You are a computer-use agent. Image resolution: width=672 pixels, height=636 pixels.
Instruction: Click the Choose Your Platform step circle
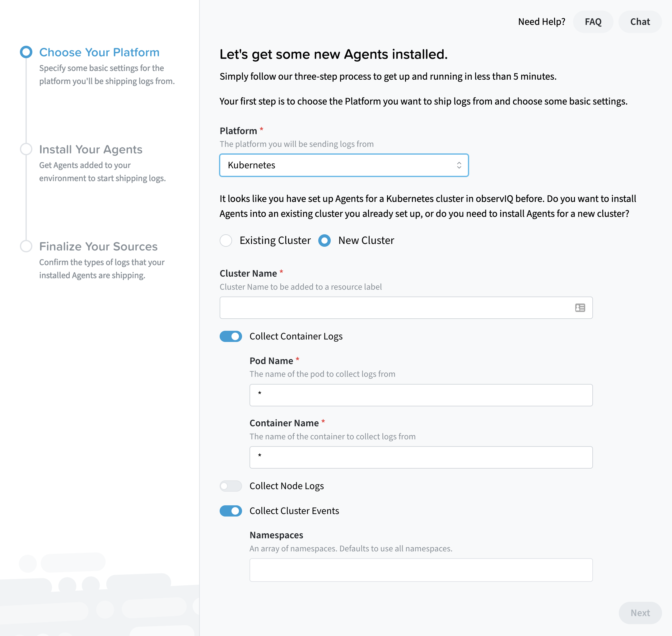pyautogui.click(x=26, y=52)
